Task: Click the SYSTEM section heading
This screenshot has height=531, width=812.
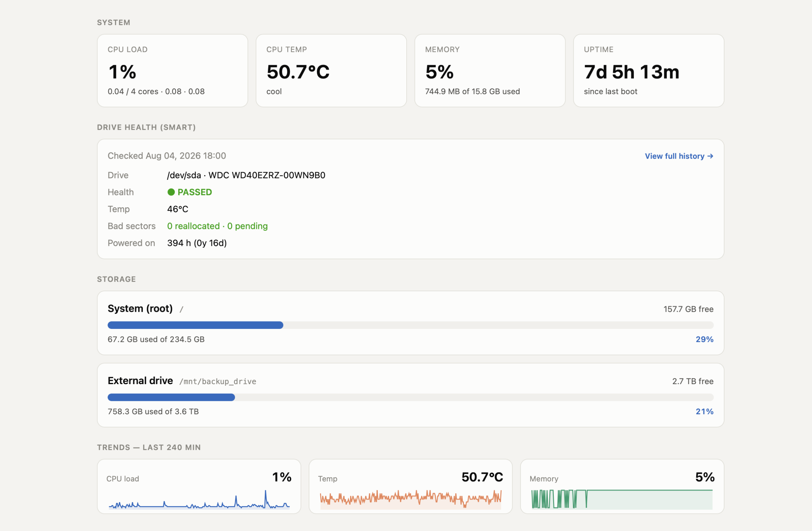Action: pyautogui.click(x=114, y=22)
